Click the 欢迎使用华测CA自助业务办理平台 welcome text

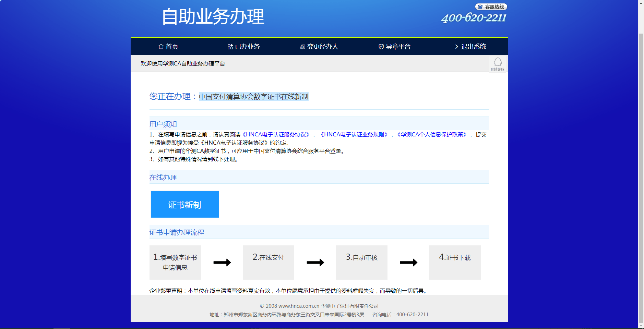pos(183,64)
